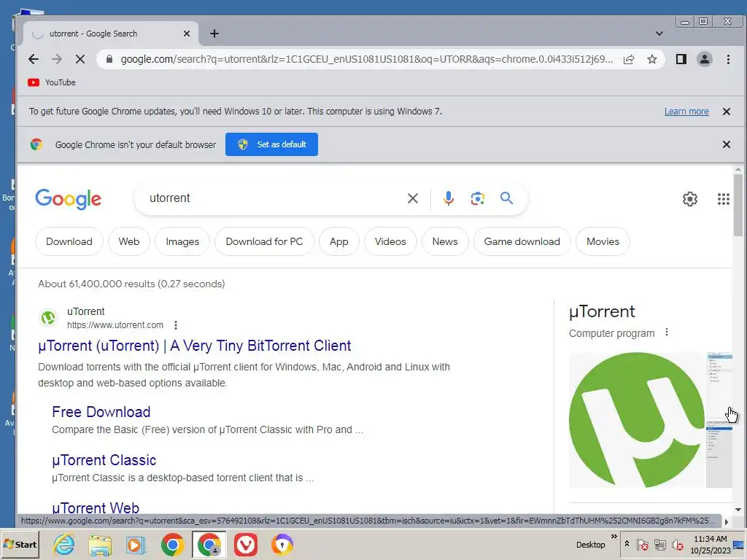Close the utorrent Google Search tab
The image size is (747, 560).
[187, 34]
